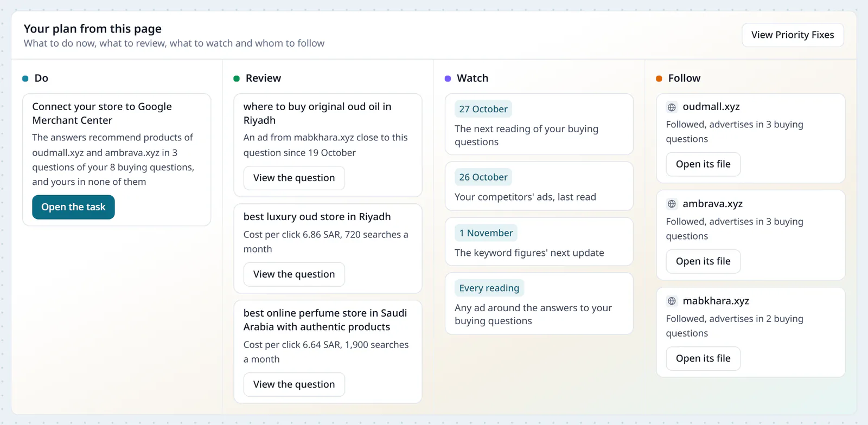
Task: Open the task for Google Merchant Center
Action: (73, 207)
